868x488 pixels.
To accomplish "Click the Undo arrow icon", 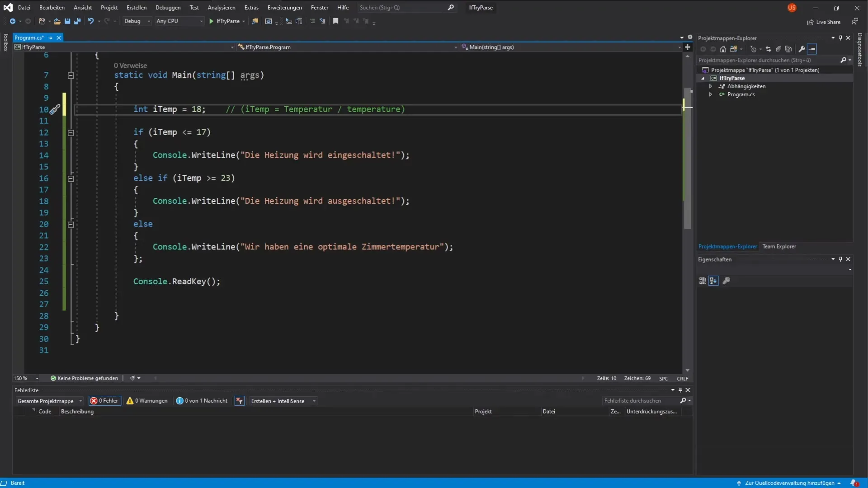I will click(91, 21).
